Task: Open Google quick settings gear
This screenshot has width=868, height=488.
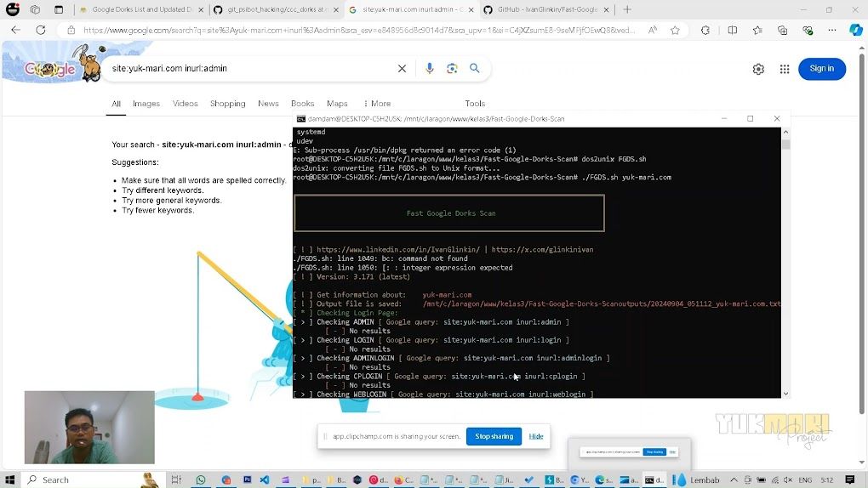Action: 758,69
